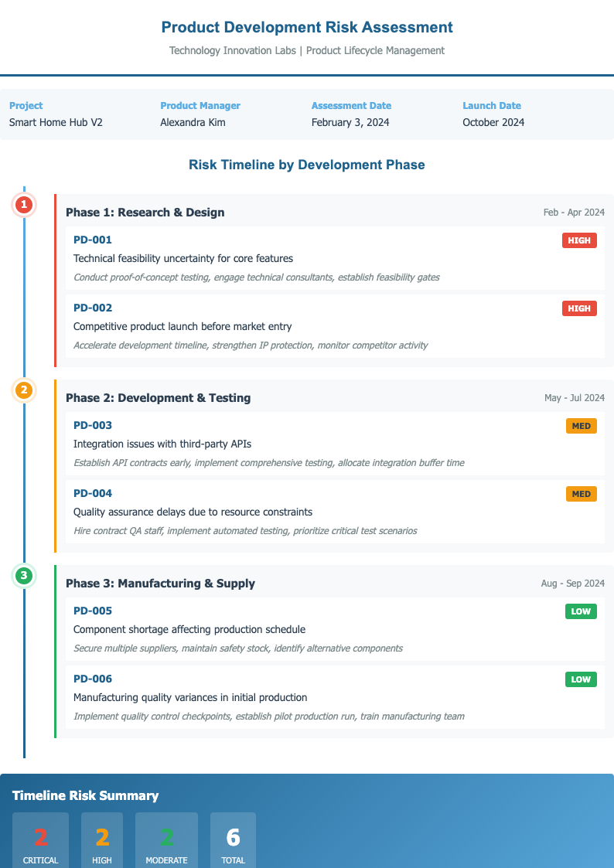This screenshot has width=614, height=868.
Task: Click the Assessment Date field label
Action: pos(352,105)
